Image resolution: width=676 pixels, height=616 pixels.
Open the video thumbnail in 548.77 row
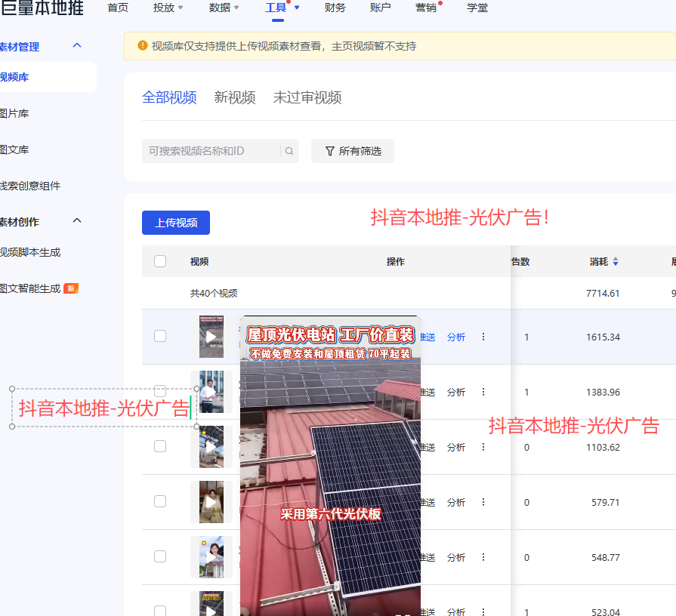click(x=211, y=557)
